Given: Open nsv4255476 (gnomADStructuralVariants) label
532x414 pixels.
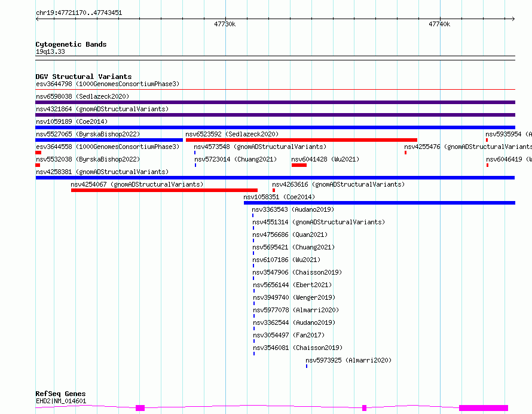Looking at the screenshot, I should pyautogui.click(x=468, y=147).
